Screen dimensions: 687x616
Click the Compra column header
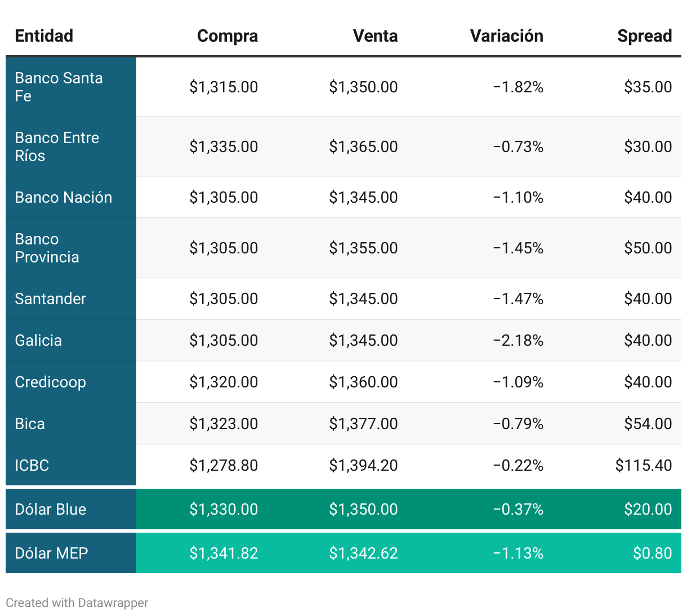coord(227,36)
